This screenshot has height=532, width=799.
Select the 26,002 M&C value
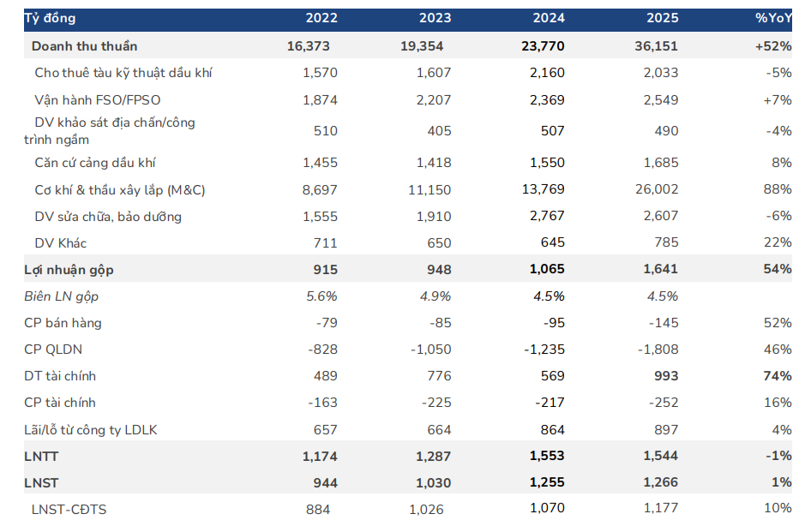click(660, 190)
